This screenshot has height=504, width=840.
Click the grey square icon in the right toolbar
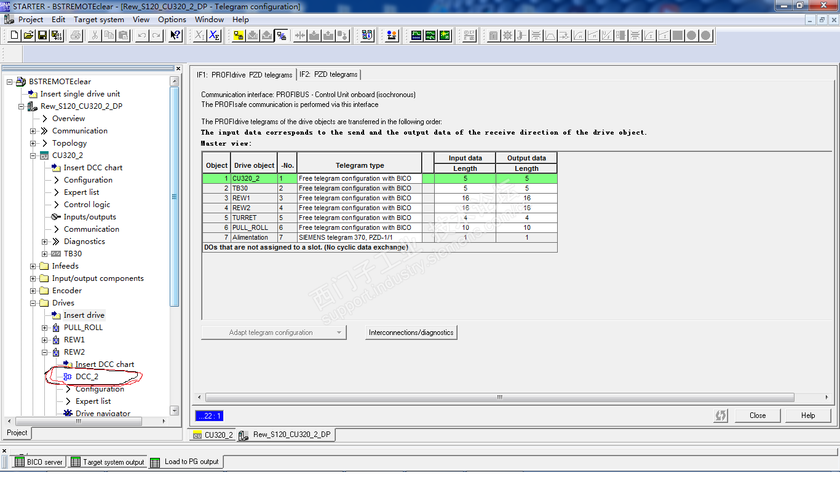[x=678, y=36]
